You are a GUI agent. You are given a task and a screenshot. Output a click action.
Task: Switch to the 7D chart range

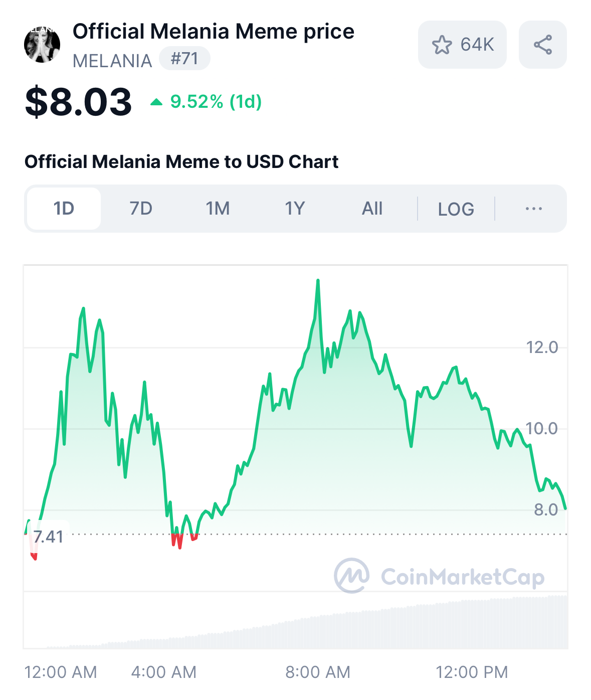click(x=141, y=209)
